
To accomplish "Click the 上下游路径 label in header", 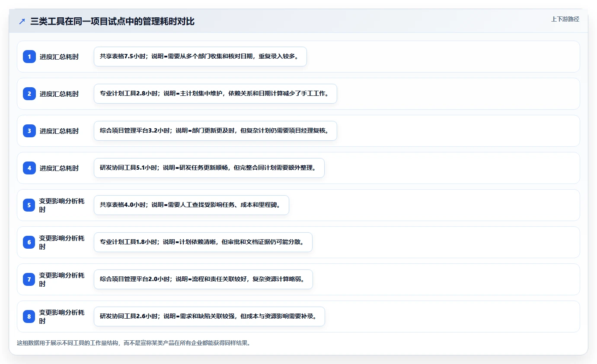I will point(565,19).
